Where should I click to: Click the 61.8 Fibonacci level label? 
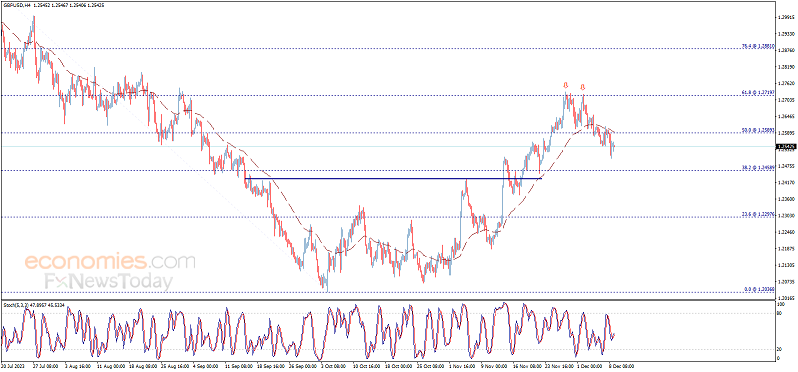[x=758, y=93]
